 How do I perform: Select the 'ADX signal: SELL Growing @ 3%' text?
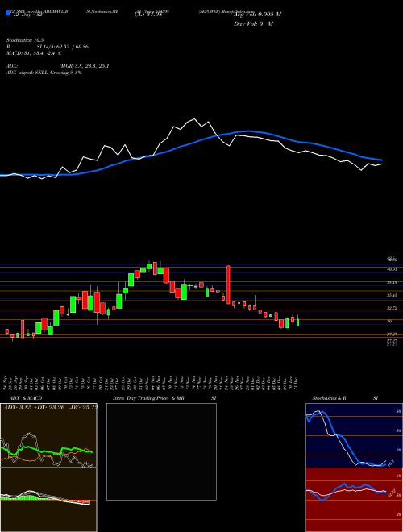pos(44,73)
